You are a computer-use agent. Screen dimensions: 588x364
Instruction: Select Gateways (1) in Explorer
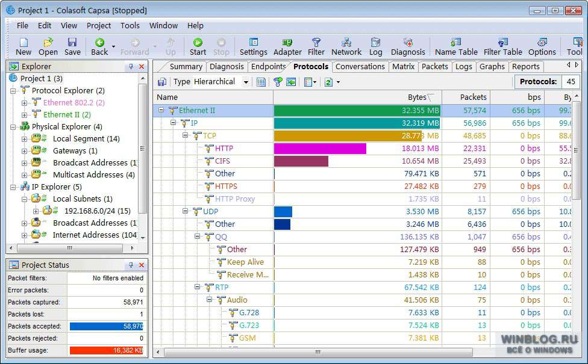point(75,150)
